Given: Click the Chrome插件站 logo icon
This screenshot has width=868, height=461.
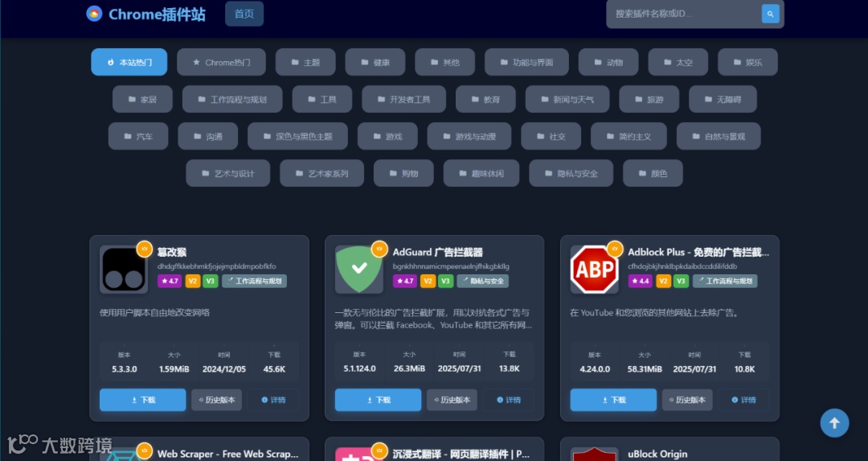Looking at the screenshot, I should click(x=94, y=14).
